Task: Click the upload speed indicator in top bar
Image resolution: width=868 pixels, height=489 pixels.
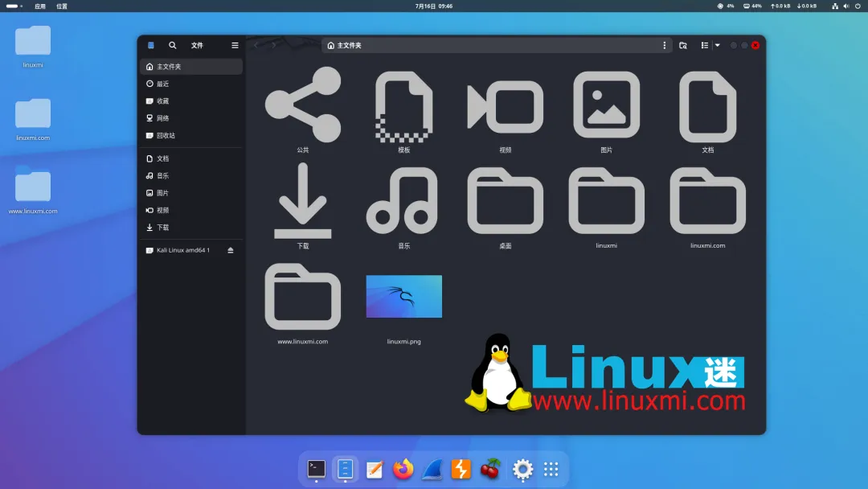Action: click(780, 6)
